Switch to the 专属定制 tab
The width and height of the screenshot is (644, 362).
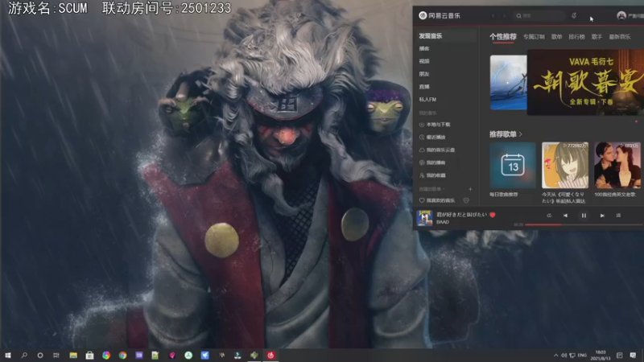[x=534, y=36]
